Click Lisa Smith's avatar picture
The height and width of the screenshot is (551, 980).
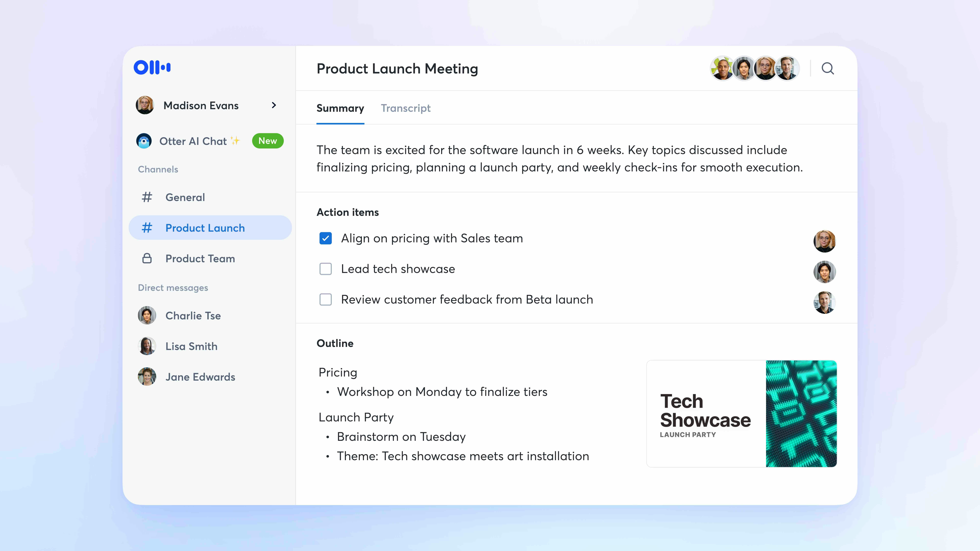[147, 346]
